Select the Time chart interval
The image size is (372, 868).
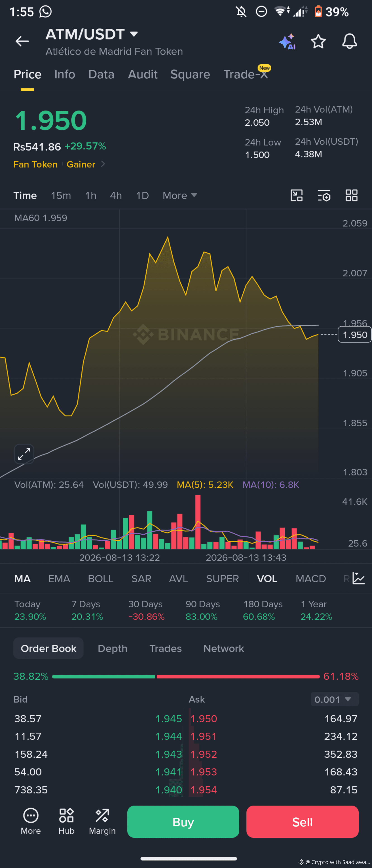click(x=25, y=196)
